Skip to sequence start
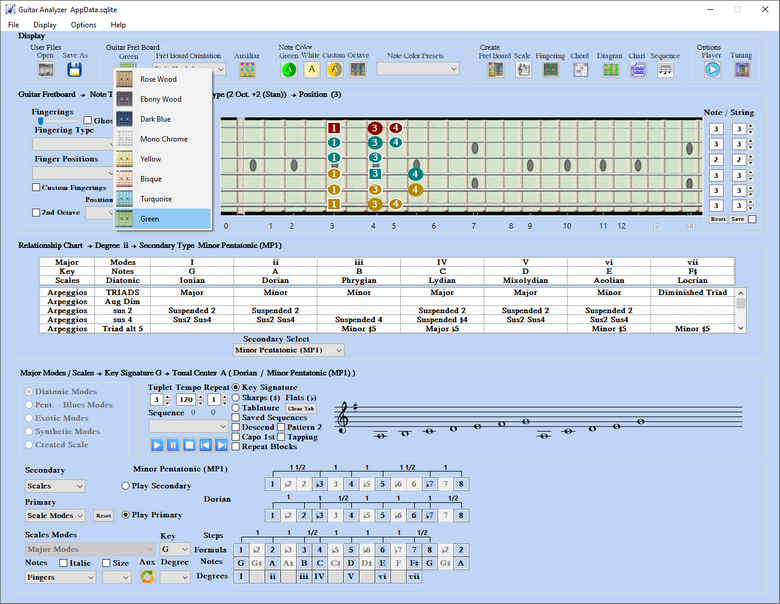Viewport: 780px width, 604px height. tap(205, 445)
